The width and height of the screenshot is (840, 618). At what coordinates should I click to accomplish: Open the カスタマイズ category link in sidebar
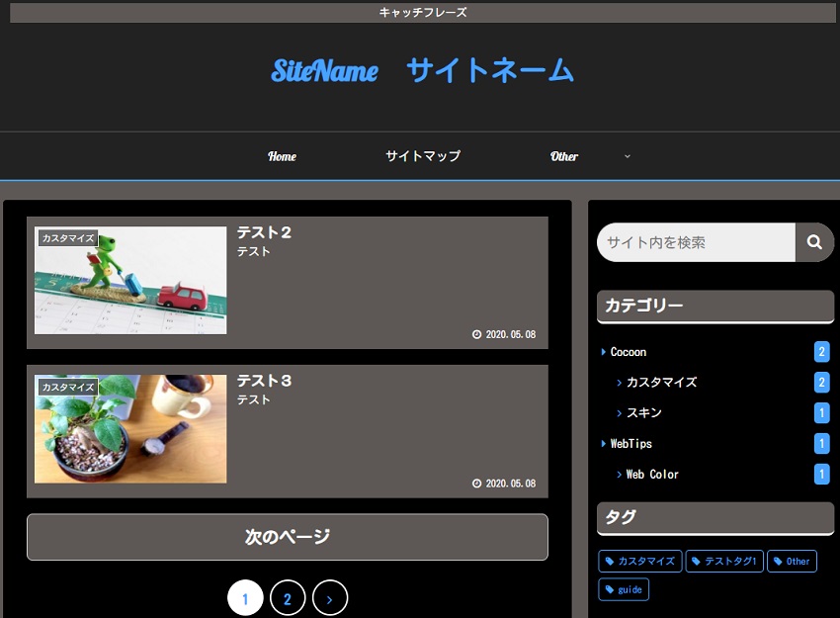[x=661, y=383]
